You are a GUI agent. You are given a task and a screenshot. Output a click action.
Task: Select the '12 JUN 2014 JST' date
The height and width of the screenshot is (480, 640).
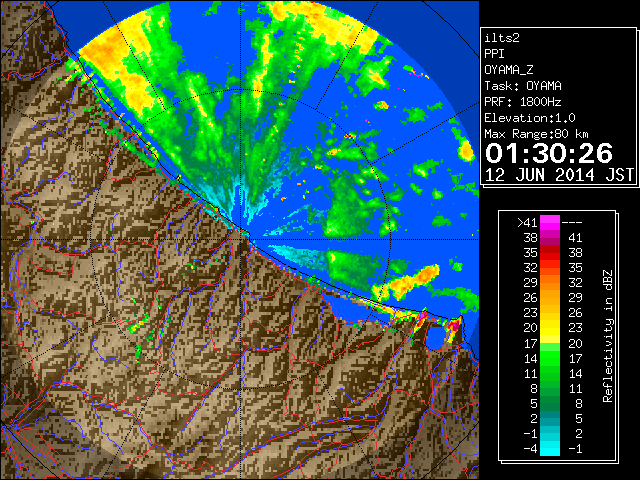click(x=559, y=175)
